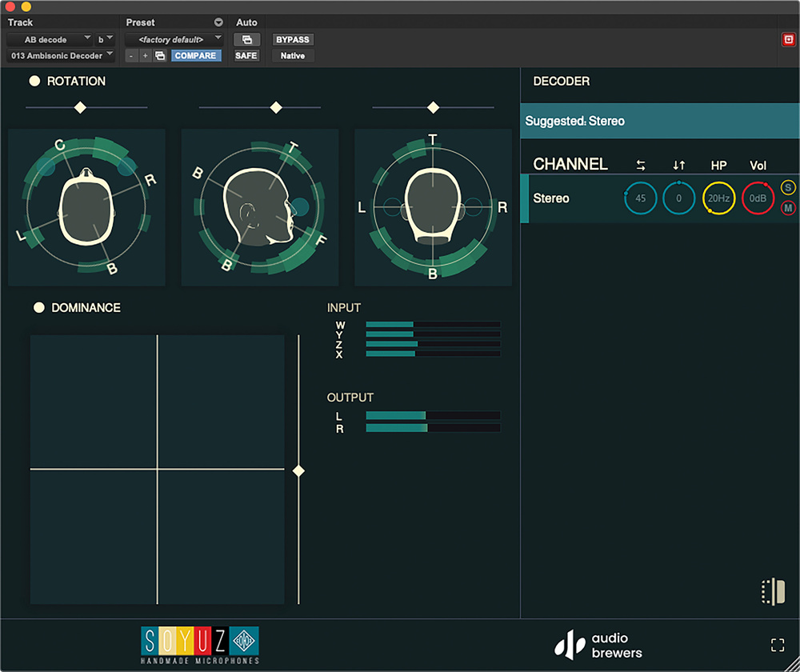Expand the 013 Ambisonic Decoder plugin selector
This screenshot has height=672, width=800.
point(60,56)
